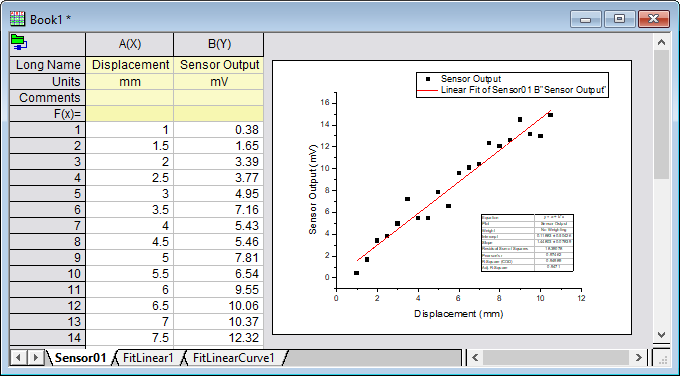Image resolution: width=680 pixels, height=376 pixels.
Task: Click the horizontal scrollbar track
Action: click(x=556, y=358)
